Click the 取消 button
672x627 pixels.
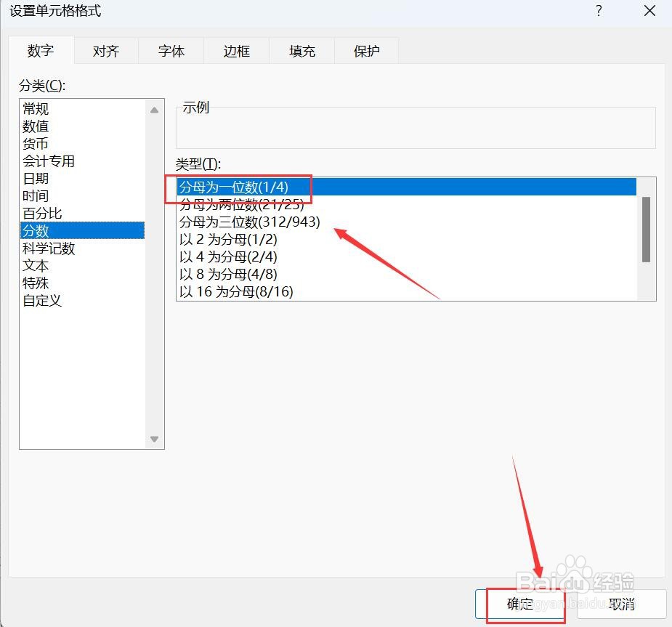(621, 604)
